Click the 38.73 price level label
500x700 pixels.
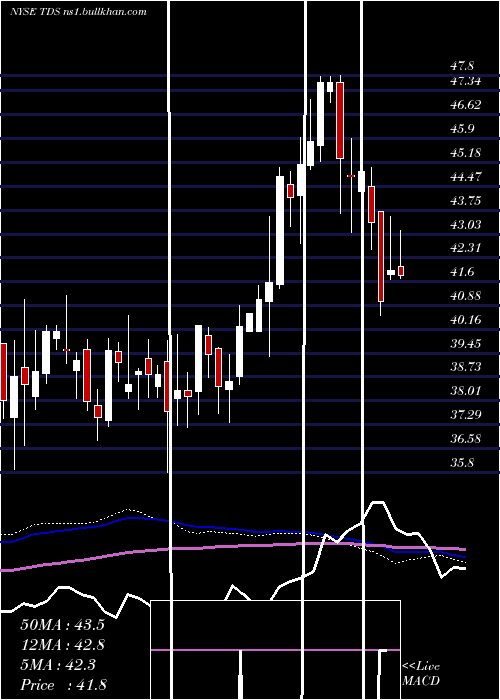click(465, 367)
